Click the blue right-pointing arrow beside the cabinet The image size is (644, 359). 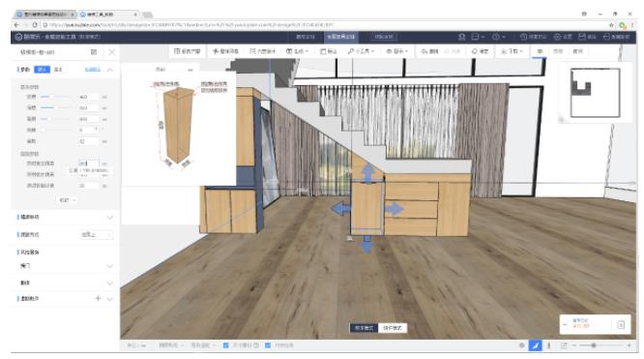tap(394, 209)
